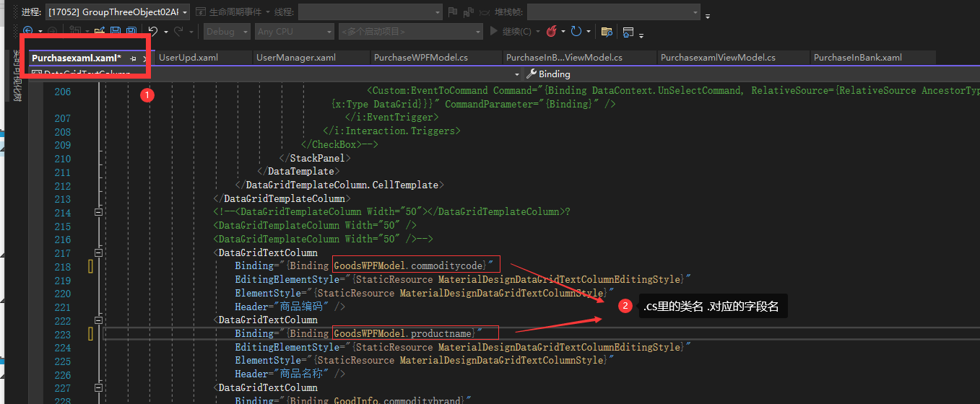980x404 pixels.
Task: Collapse the DataGridTextColumn block at line 217
Action: (x=99, y=253)
